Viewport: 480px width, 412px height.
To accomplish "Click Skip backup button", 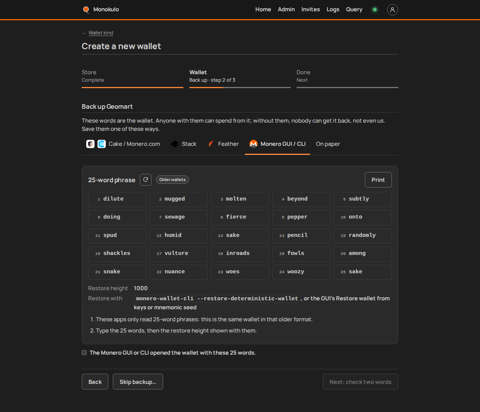I will (x=138, y=382).
